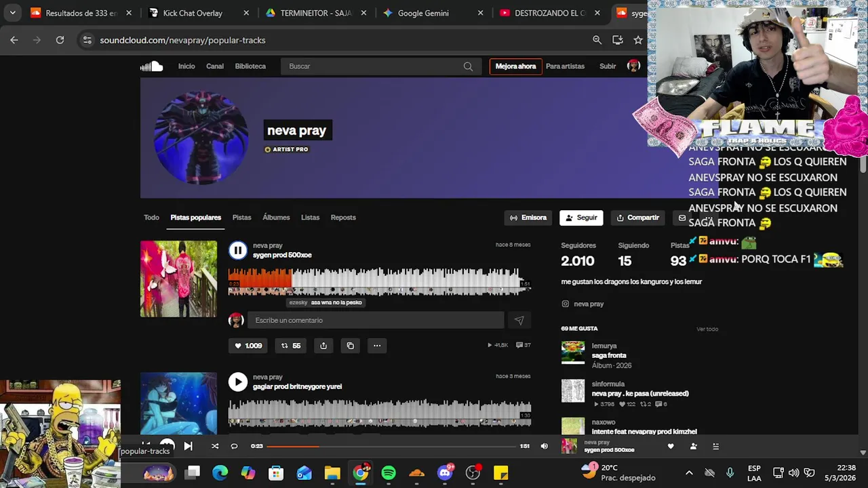868x488 pixels.
Task: Bookmark the page with the star icon
Action: tap(638, 40)
